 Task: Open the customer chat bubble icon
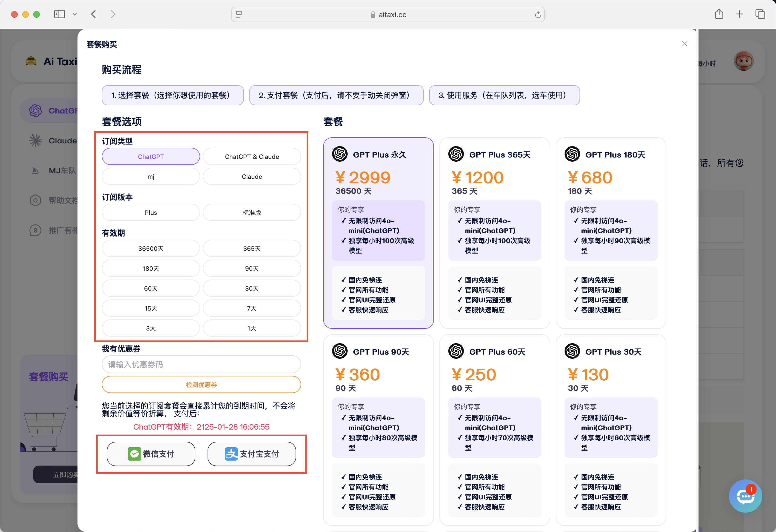745,496
